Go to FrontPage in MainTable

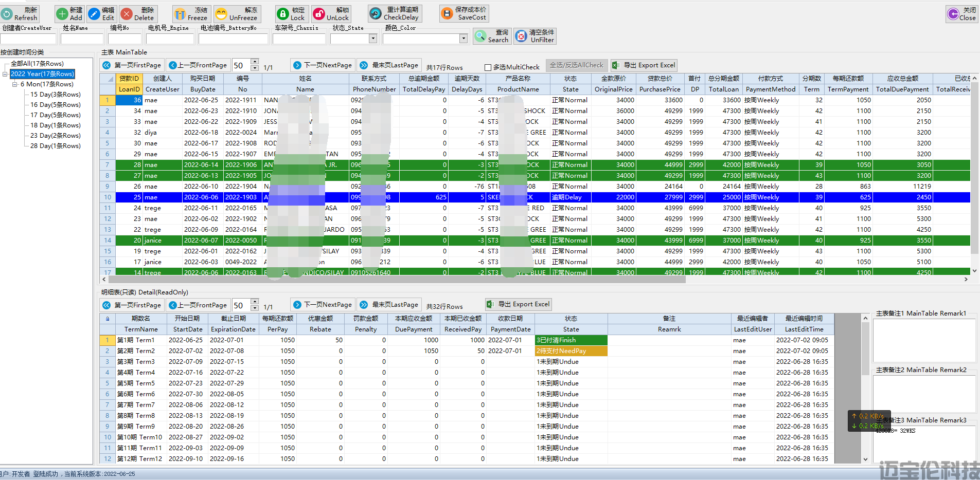pyautogui.click(x=198, y=65)
